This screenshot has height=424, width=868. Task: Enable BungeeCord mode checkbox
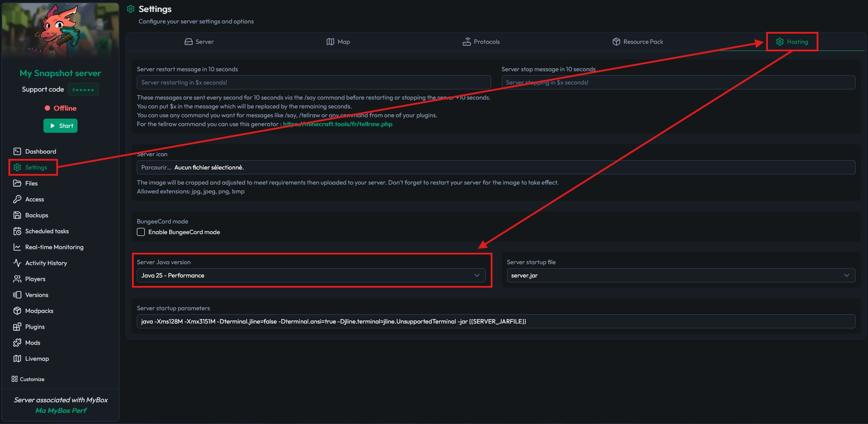(x=141, y=232)
